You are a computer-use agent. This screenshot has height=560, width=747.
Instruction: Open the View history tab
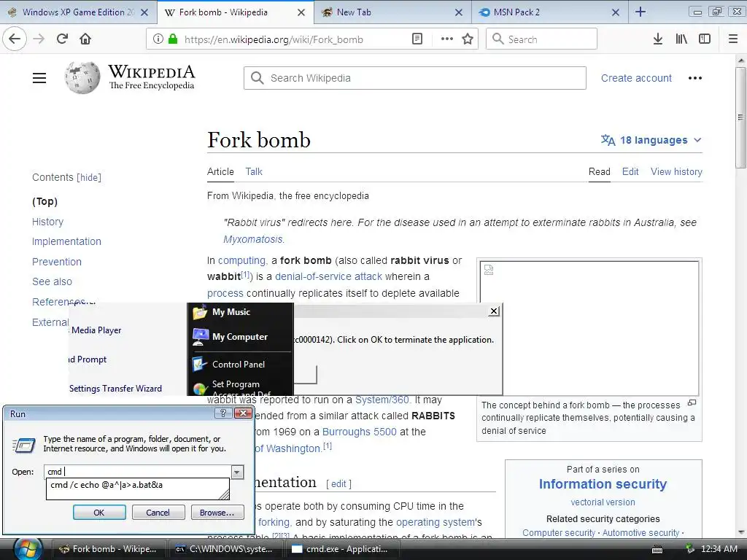point(676,172)
